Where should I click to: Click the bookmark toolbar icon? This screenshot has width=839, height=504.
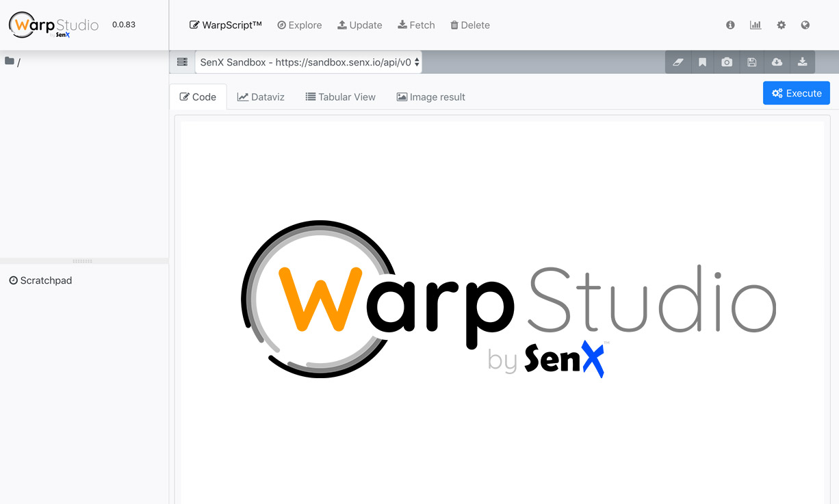coord(702,62)
